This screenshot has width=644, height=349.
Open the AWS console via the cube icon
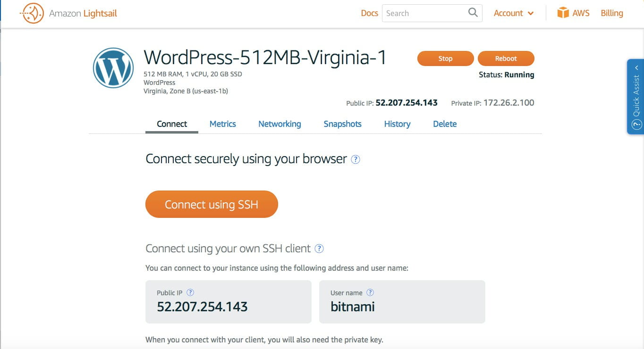click(x=564, y=12)
